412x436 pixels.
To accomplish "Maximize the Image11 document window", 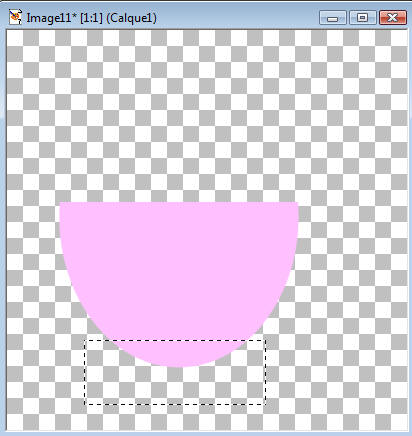I will coord(362,17).
